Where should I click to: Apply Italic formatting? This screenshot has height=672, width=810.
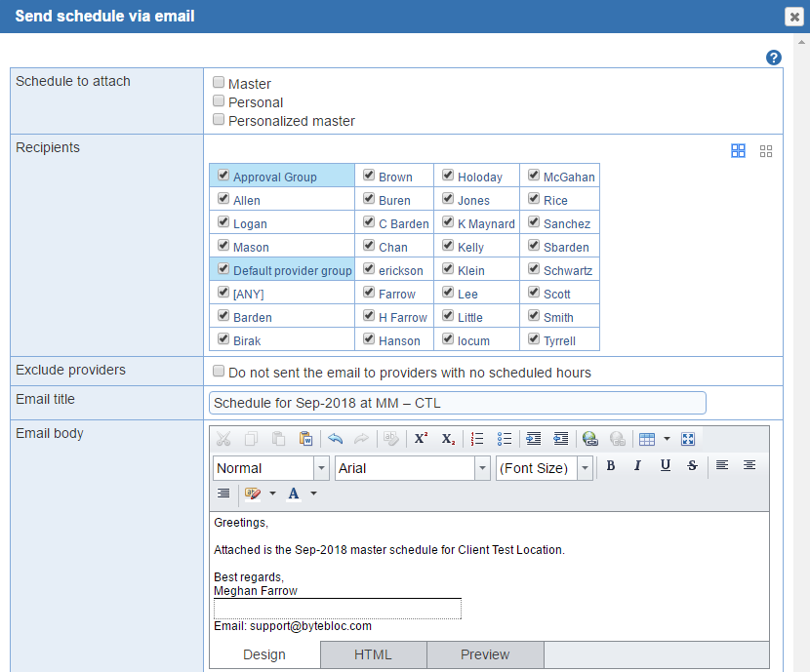click(x=637, y=465)
